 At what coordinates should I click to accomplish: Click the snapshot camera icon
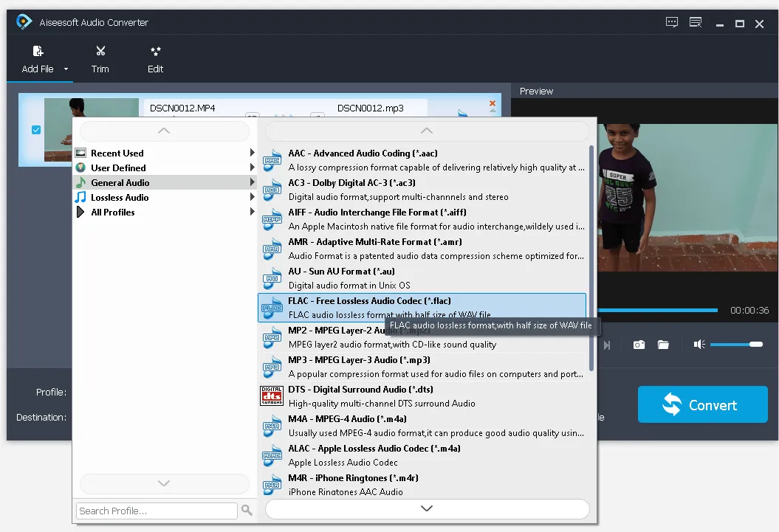[x=639, y=345]
